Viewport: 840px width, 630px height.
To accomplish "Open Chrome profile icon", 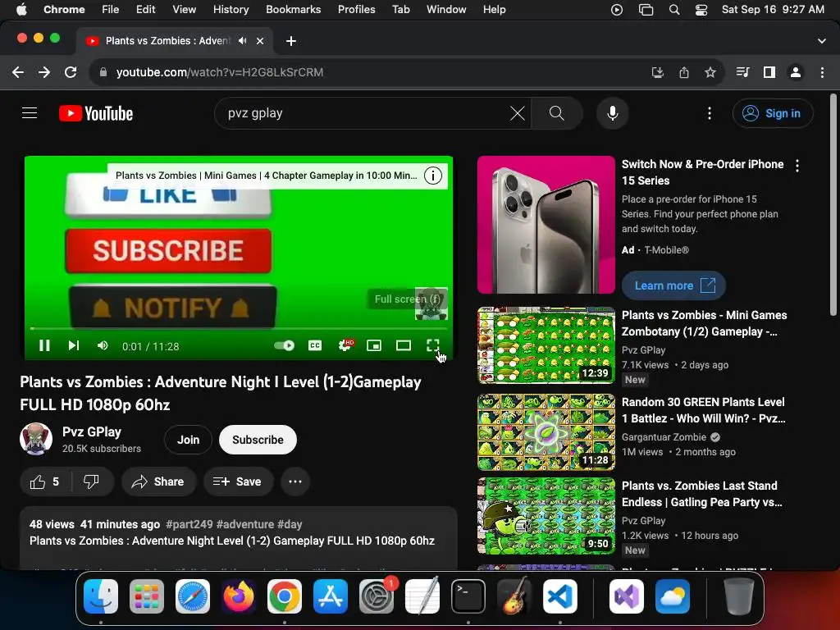I will pos(796,72).
